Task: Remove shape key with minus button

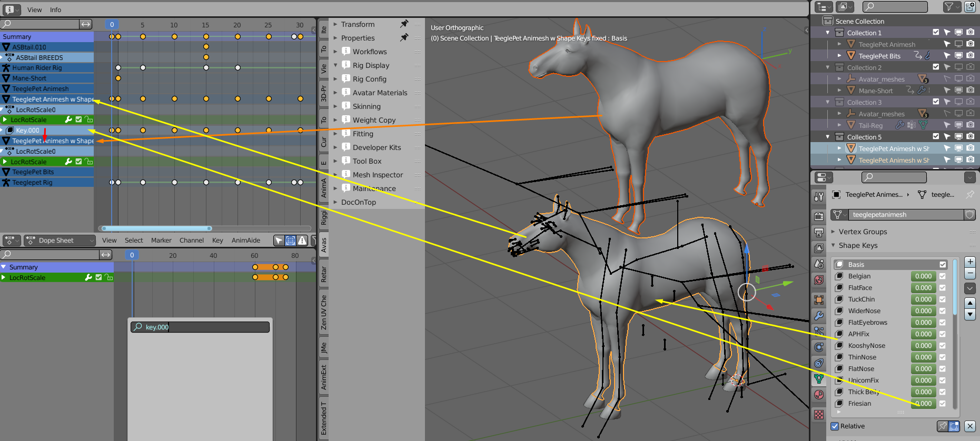Action: [x=970, y=273]
